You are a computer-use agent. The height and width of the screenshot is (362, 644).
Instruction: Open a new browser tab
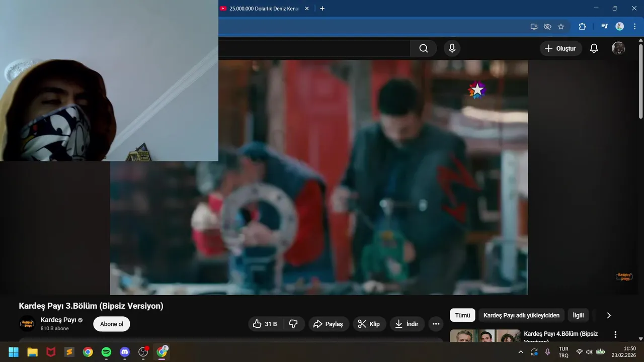pyautogui.click(x=323, y=9)
